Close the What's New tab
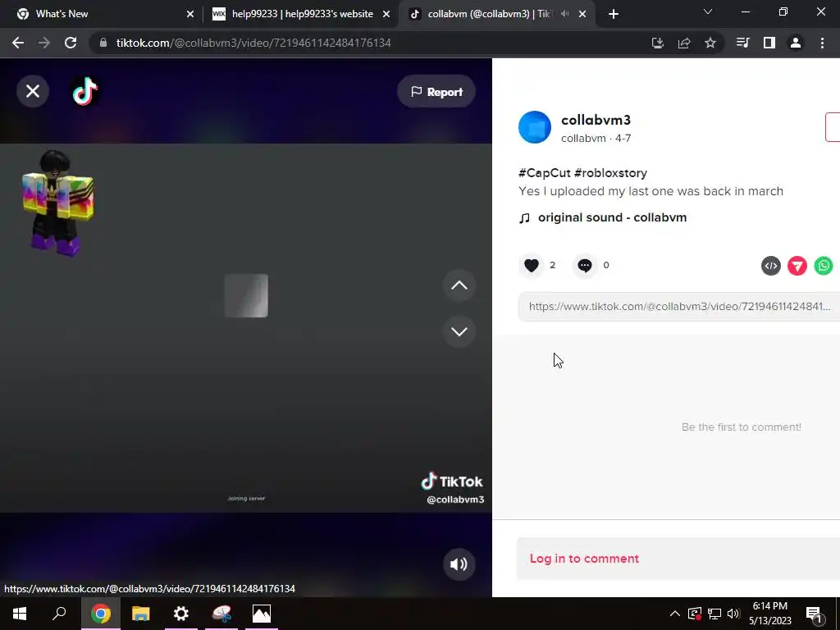Viewport: 840px width, 630px height. (x=190, y=14)
